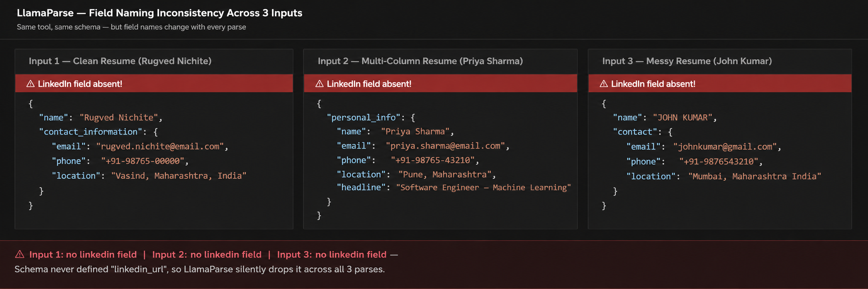
Task: Click the value "Mumbai, Maharashtra India"
Action: (755, 176)
